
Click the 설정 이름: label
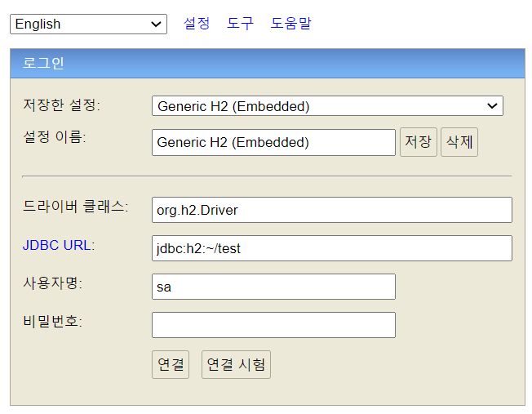pos(55,137)
